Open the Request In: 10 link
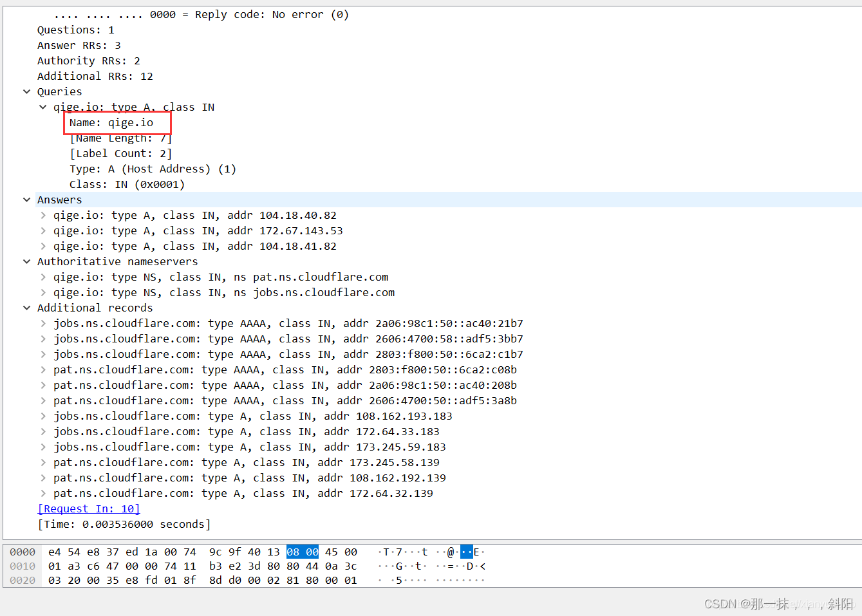The width and height of the screenshot is (862, 616). pos(89,509)
